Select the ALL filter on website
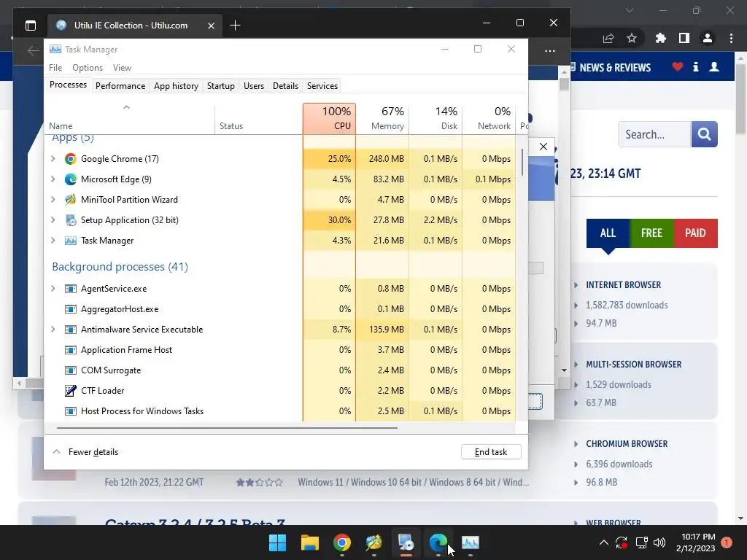The height and width of the screenshot is (560, 747). 608,233
